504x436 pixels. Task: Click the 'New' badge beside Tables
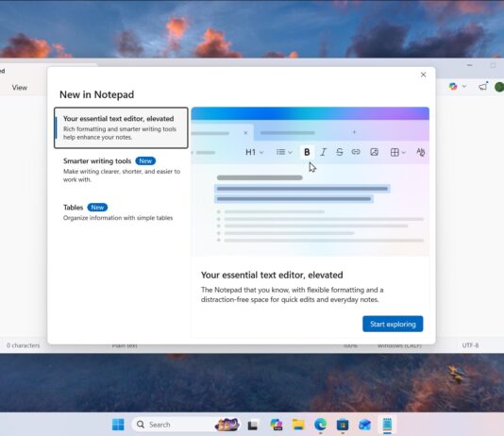point(97,208)
